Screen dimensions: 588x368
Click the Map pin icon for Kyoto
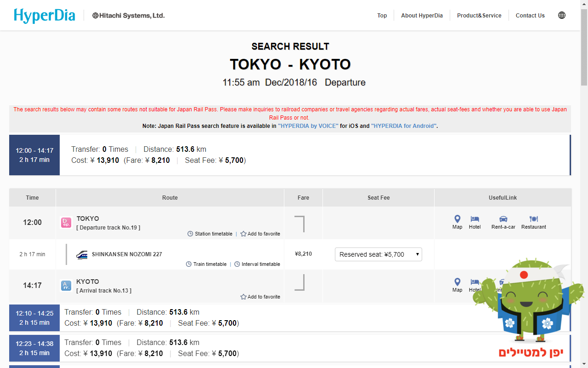[x=457, y=282]
